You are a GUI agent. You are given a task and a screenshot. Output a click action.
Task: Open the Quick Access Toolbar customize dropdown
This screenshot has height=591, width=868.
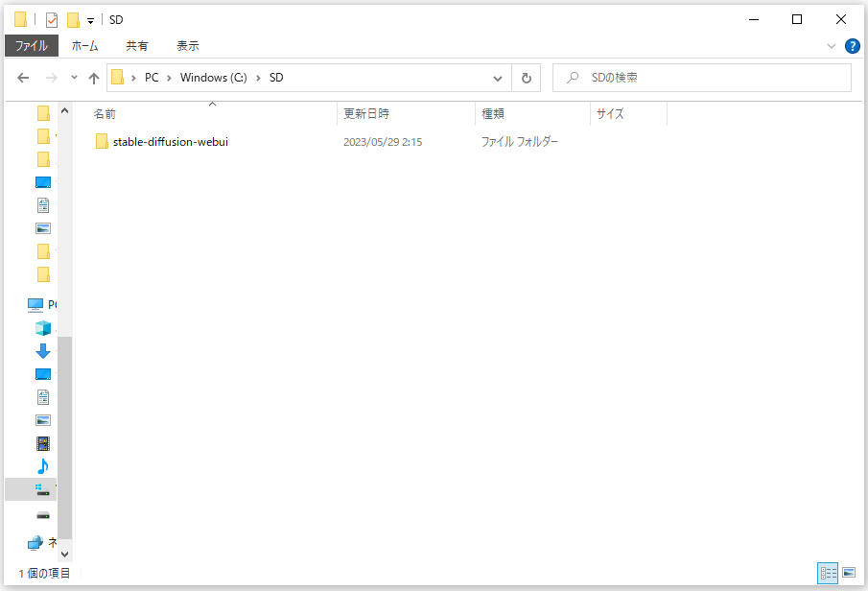(x=90, y=21)
